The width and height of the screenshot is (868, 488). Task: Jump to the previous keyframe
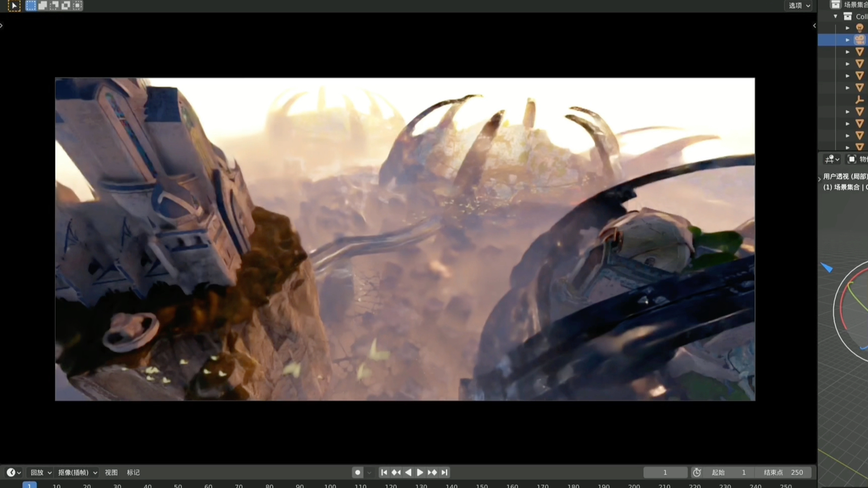[x=396, y=472]
